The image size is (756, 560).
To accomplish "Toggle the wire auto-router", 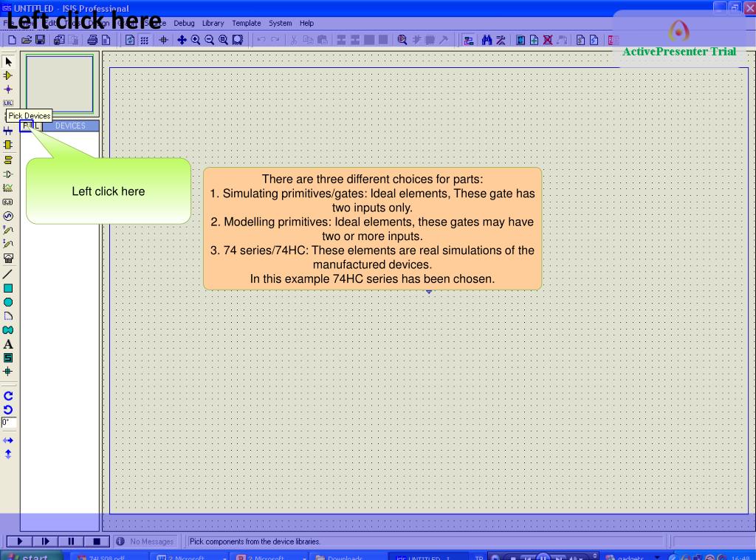I will click(x=468, y=40).
